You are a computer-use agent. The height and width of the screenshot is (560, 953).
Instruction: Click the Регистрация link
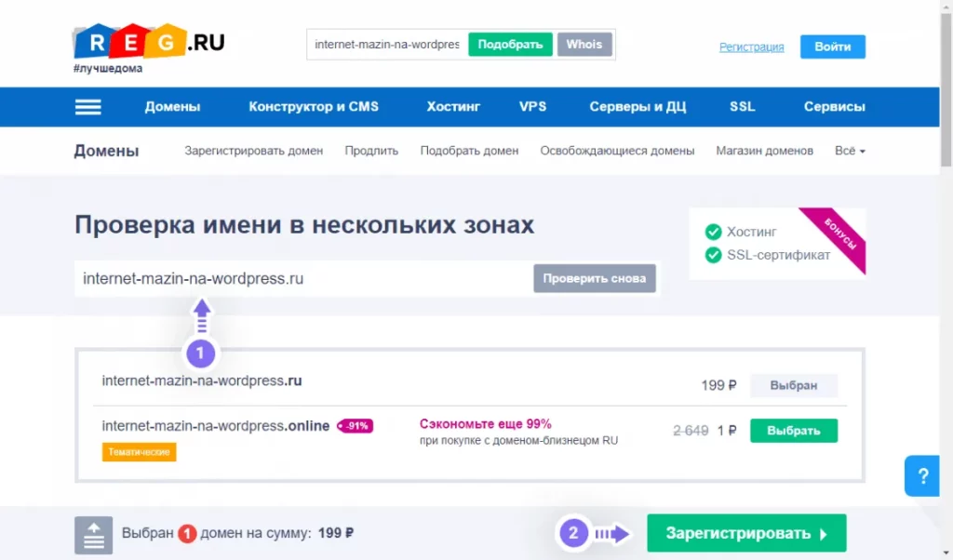[x=751, y=47]
